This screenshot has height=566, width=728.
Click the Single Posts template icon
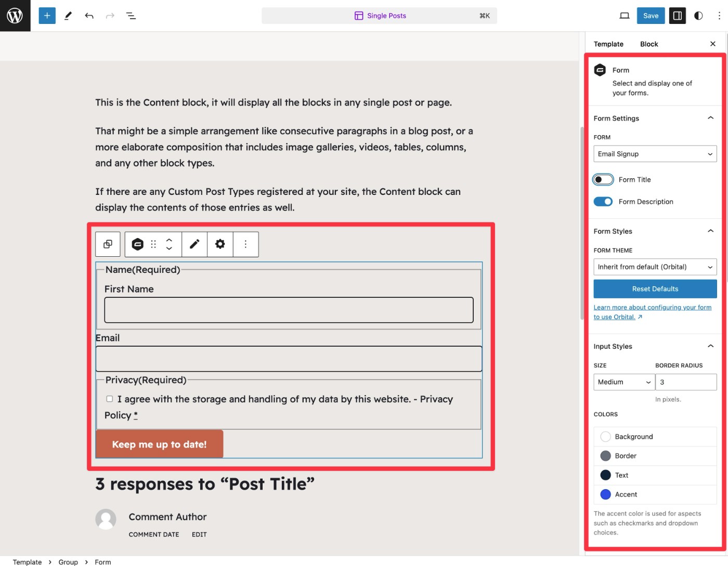(x=359, y=16)
